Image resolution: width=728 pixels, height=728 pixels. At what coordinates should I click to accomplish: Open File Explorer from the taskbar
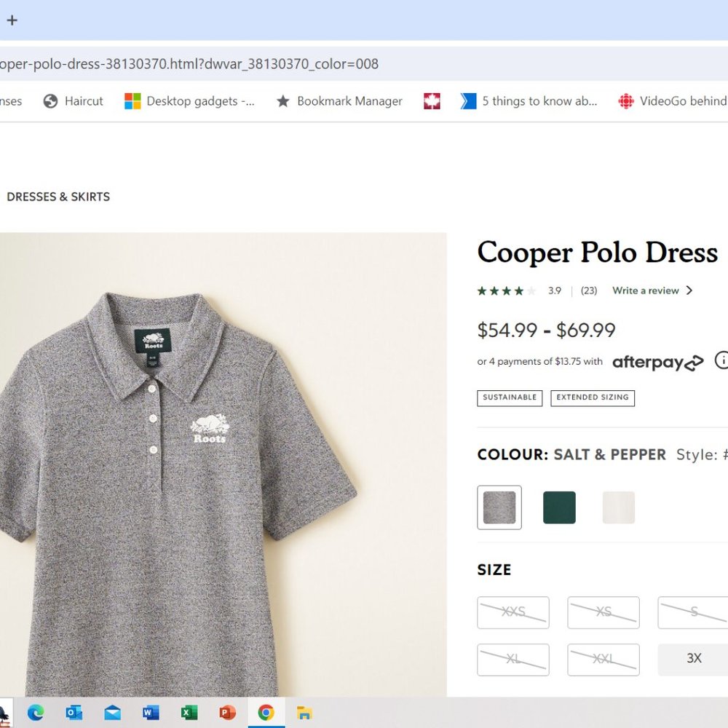304,712
